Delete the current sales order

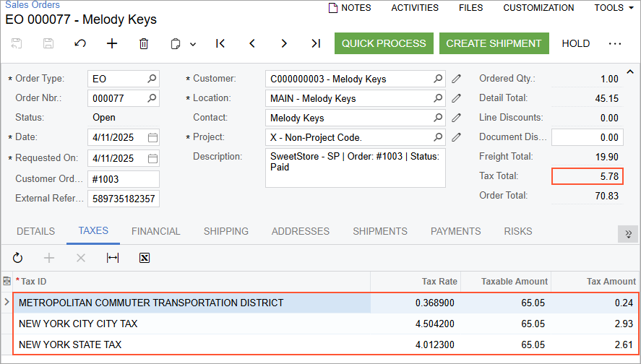(x=144, y=43)
